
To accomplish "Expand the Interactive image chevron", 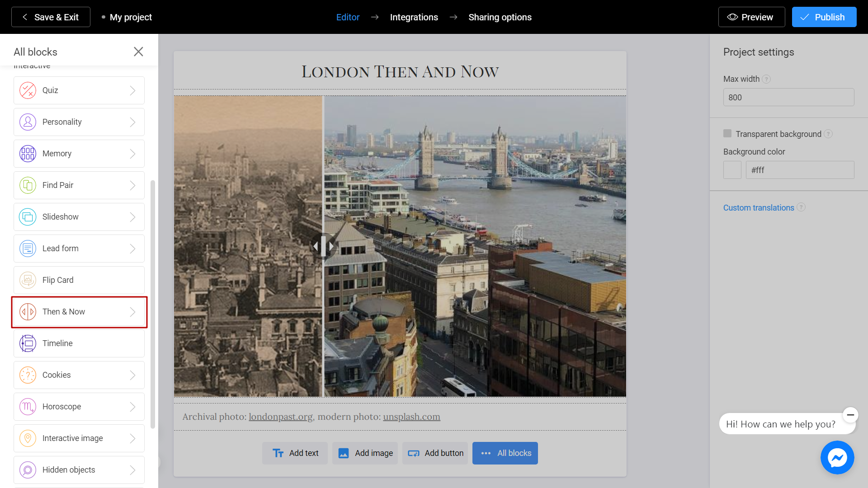I will 132,438.
